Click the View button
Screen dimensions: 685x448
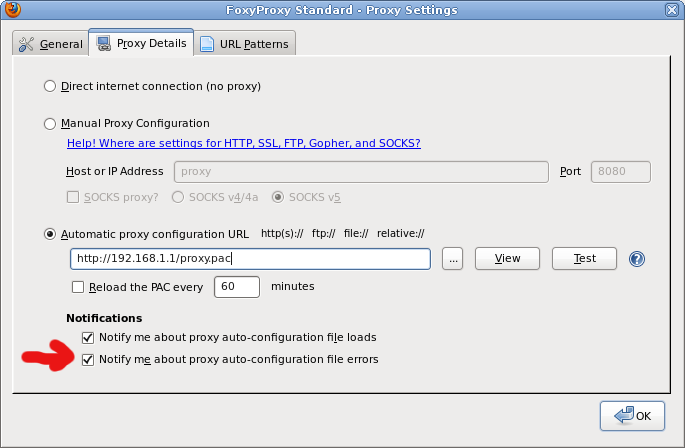coord(507,259)
